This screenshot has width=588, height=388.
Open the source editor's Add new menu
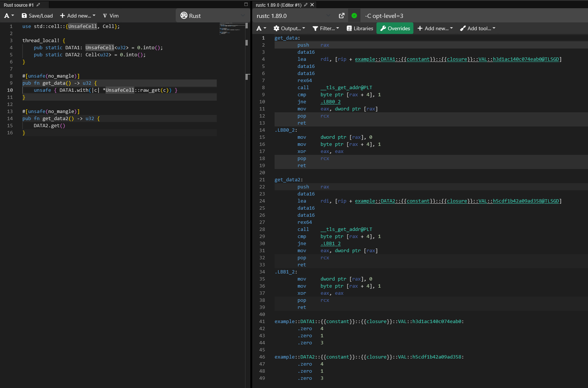coord(78,16)
